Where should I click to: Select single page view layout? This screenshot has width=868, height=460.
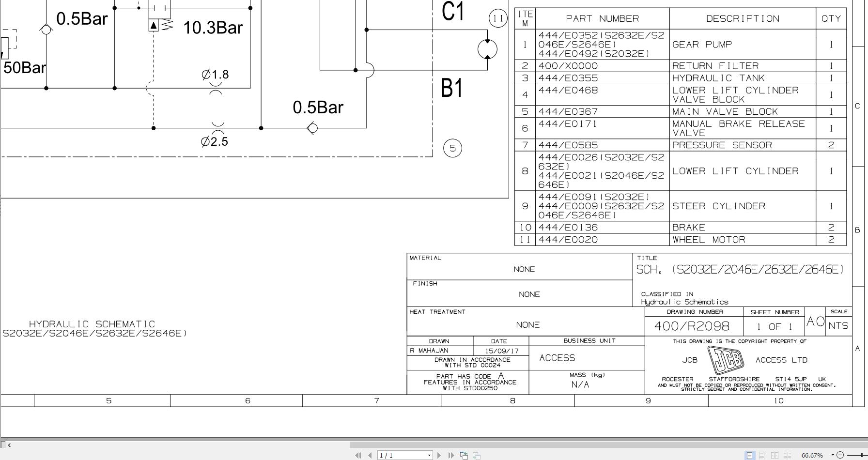point(749,455)
